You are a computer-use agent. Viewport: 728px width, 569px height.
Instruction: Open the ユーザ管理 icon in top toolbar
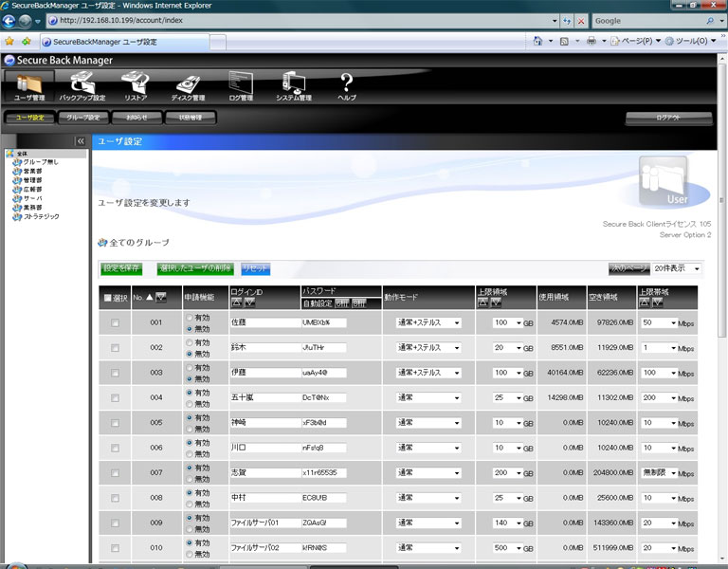(28, 83)
